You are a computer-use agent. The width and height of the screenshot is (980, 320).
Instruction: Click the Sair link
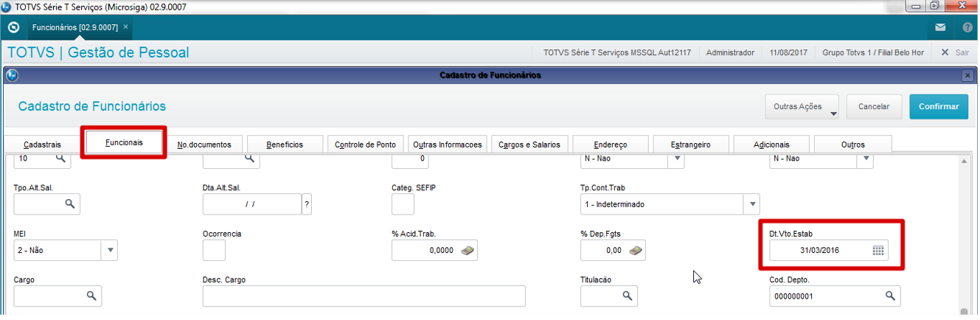click(x=962, y=52)
